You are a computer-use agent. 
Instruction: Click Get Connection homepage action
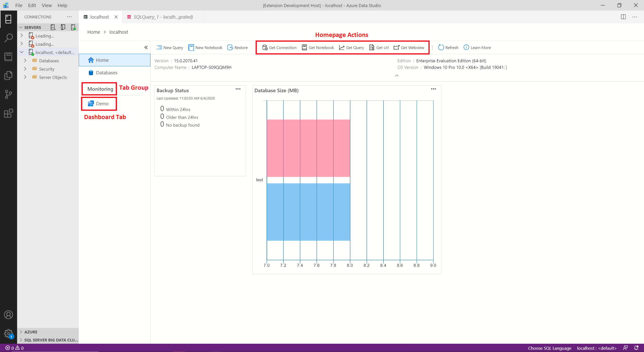pyautogui.click(x=279, y=47)
